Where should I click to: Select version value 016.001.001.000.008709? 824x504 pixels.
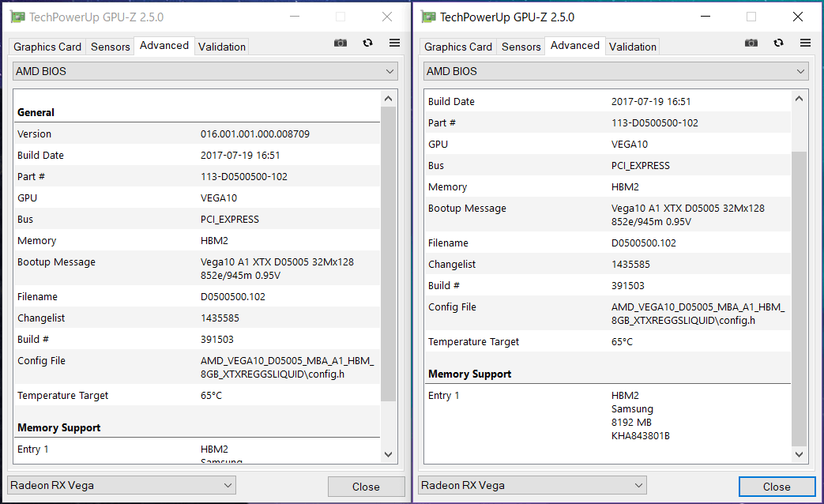[x=255, y=134]
